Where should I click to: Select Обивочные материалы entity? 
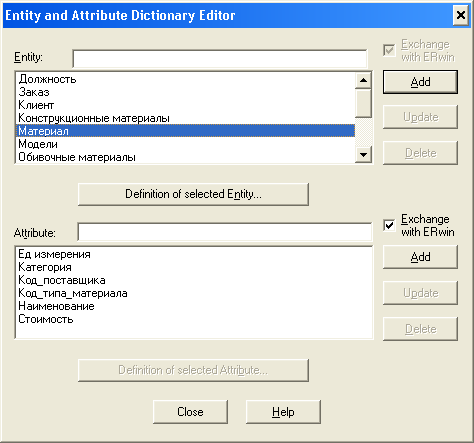(185, 157)
